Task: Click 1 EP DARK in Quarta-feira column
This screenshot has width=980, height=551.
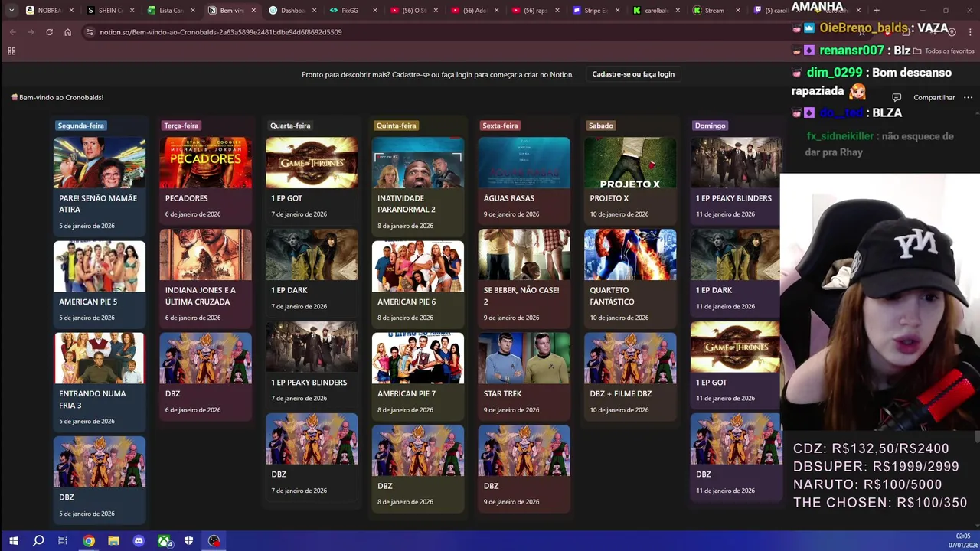Action: click(289, 290)
